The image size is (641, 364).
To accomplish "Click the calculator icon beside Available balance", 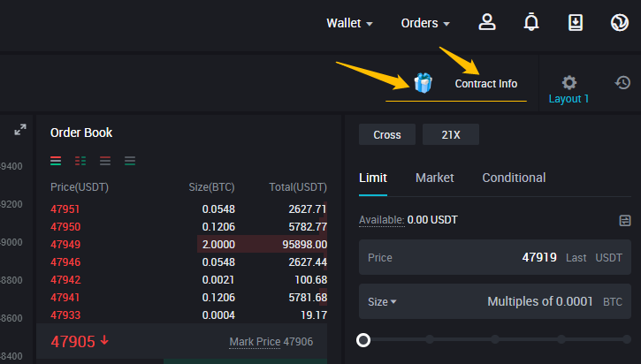I will coord(625,220).
